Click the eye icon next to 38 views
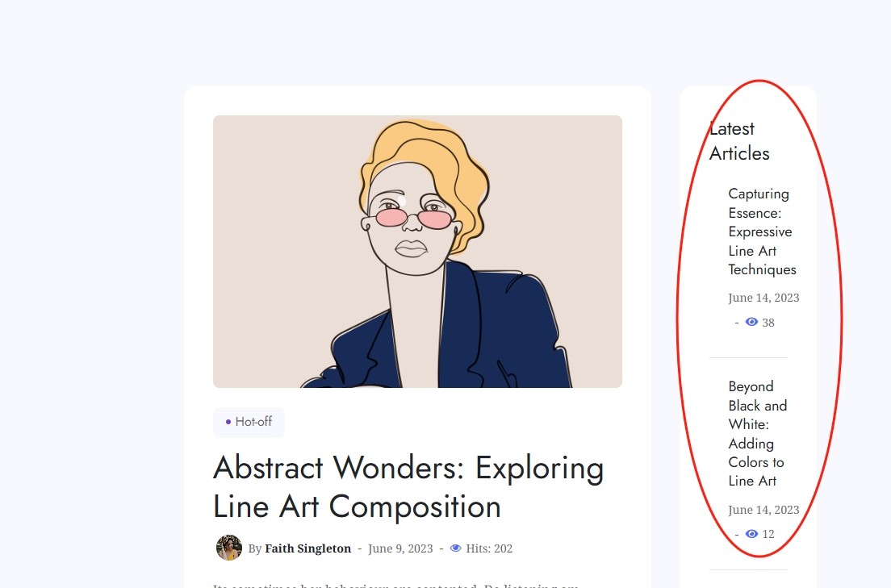 (751, 322)
